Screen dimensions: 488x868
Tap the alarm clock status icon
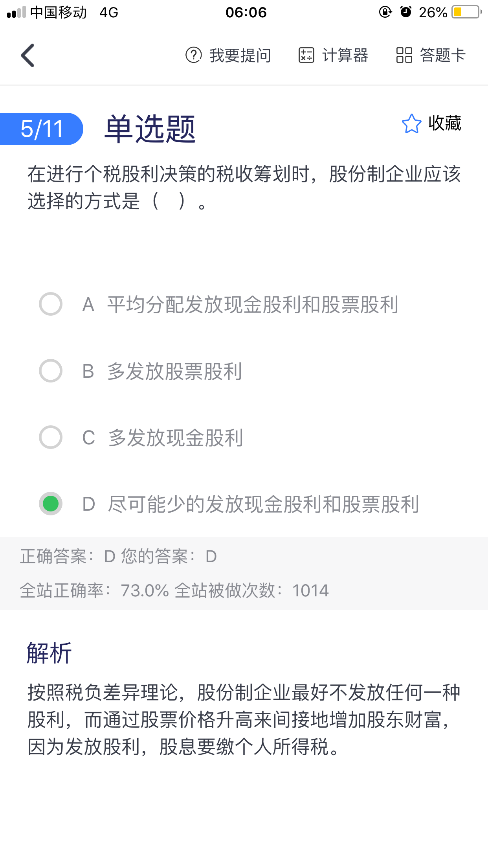point(405,12)
